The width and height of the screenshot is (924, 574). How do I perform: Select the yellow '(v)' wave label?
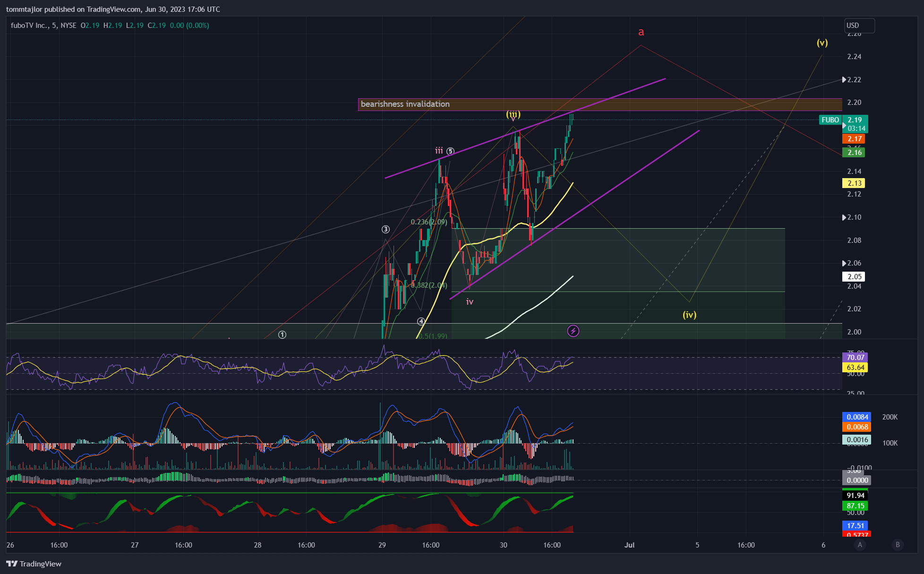click(x=822, y=43)
